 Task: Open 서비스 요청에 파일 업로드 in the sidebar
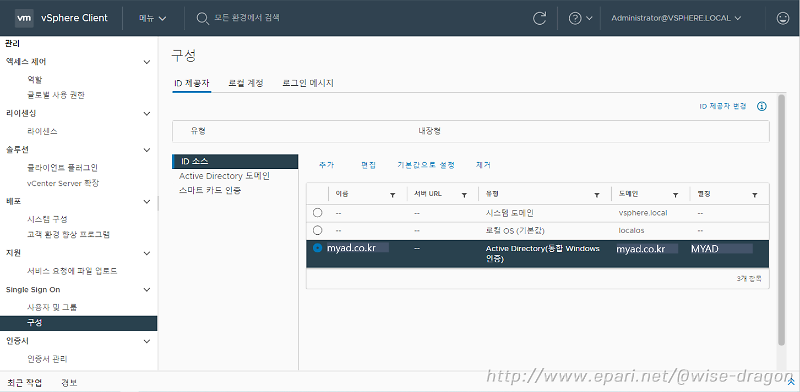click(72, 271)
